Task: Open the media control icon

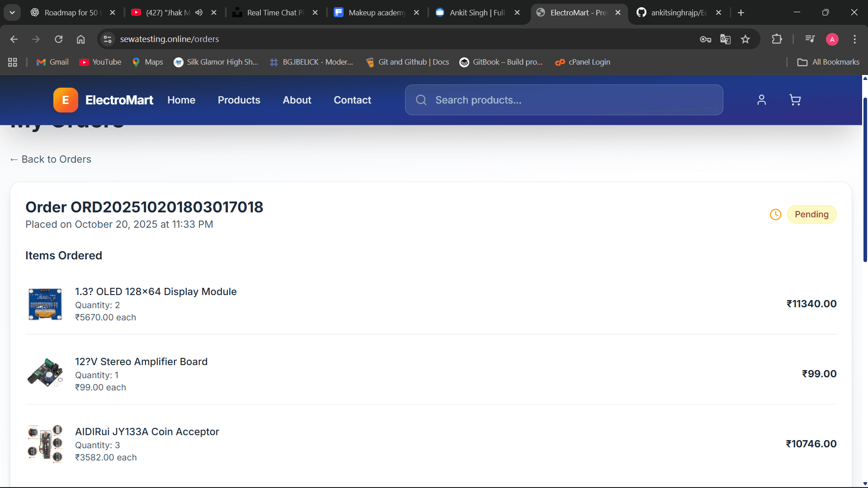Action: pos(810,39)
